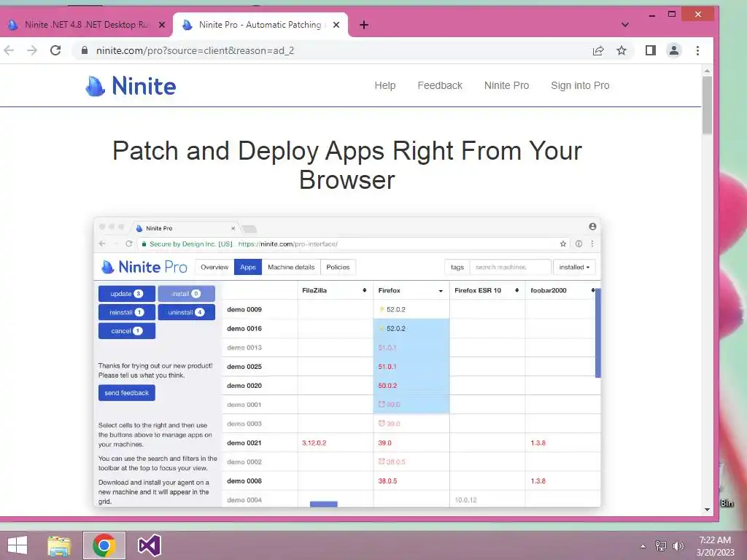
Task: Close the Ninite .NET 4.8 tab
Action: pos(162,25)
